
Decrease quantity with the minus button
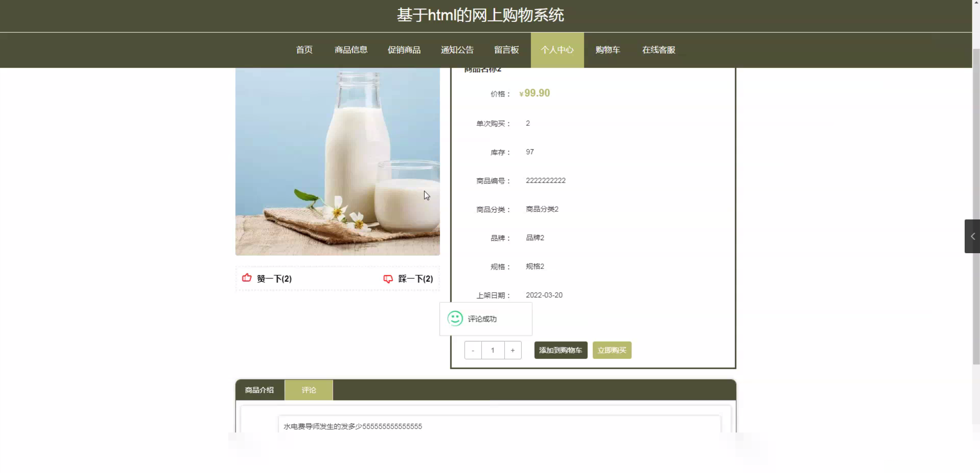point(473,350)
